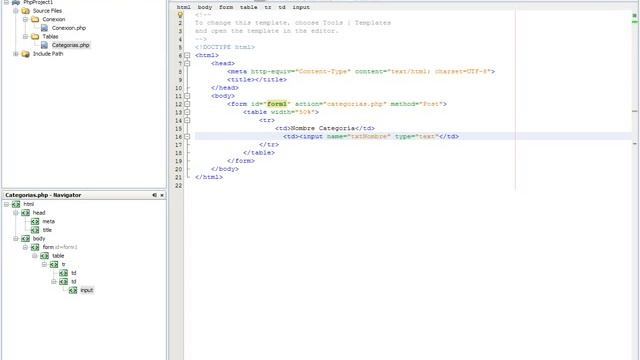Collapse the body node in Navigator

(16, 238)
